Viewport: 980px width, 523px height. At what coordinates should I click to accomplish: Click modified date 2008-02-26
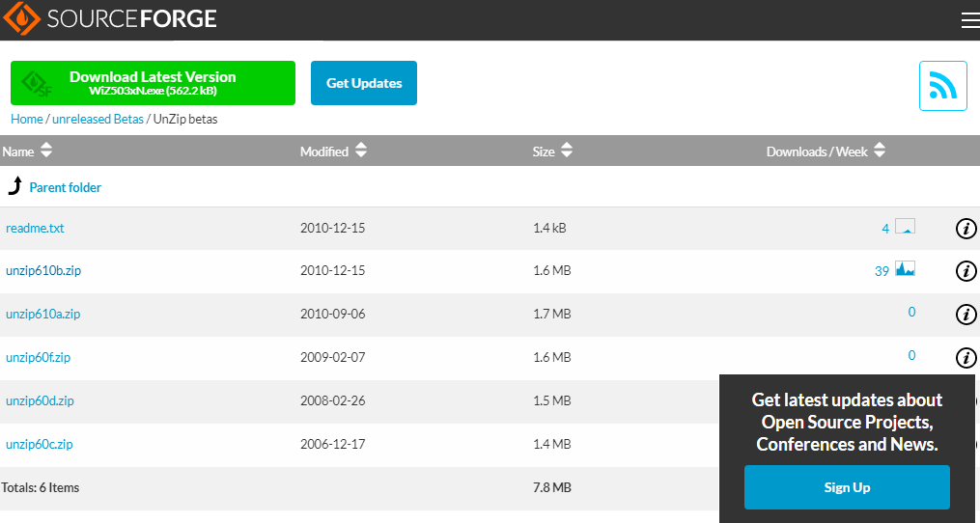pyautogui.click(x=332, y=400)
